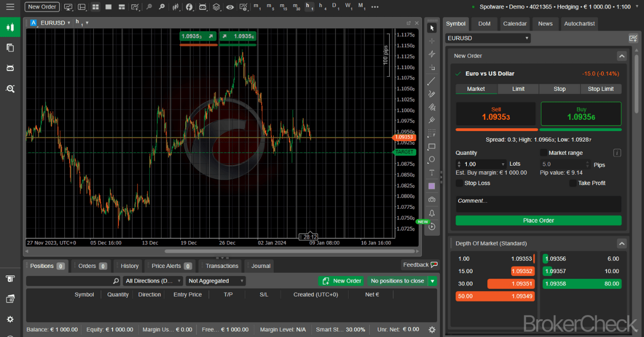Click the green Place Order button
Image resolution: width=644 pixels, height=337 pixels.
(x=538, y=221)
